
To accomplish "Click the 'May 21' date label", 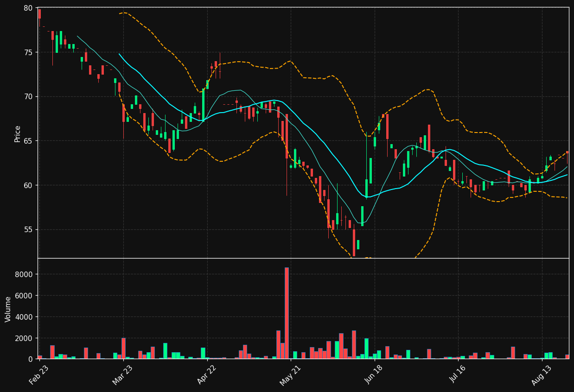I will [290, 375].
